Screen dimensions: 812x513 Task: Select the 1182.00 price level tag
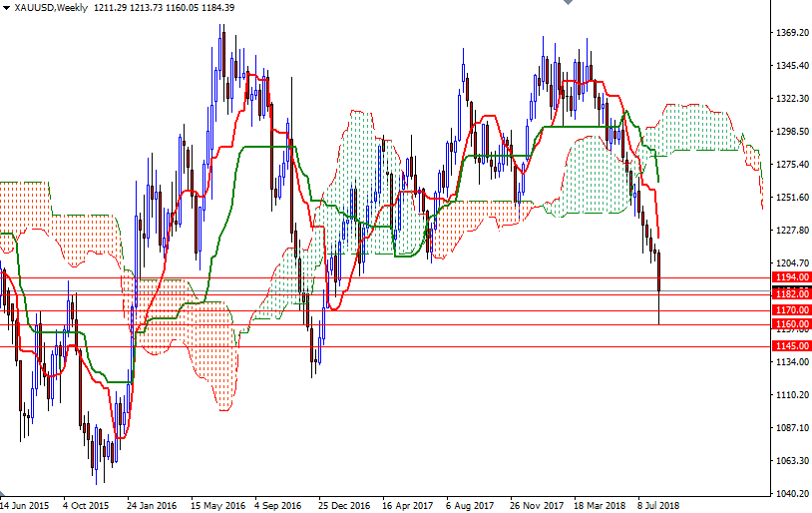pyautogui.click(x=790, y=294)
